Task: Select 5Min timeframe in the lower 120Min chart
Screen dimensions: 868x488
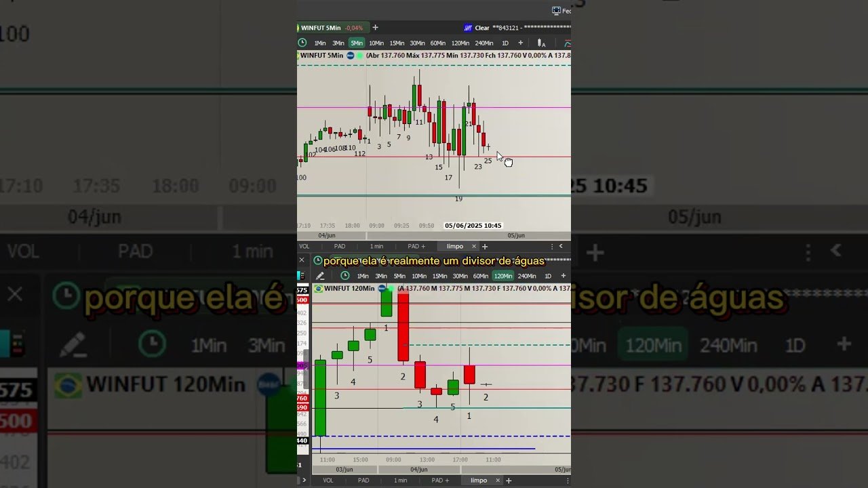Action: (x=399, y=276)
